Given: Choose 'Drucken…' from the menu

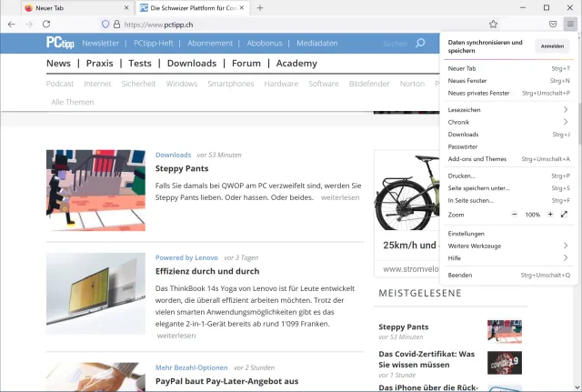Looking at the screenshot, I should pyautogui.click(x=508, y=176).
